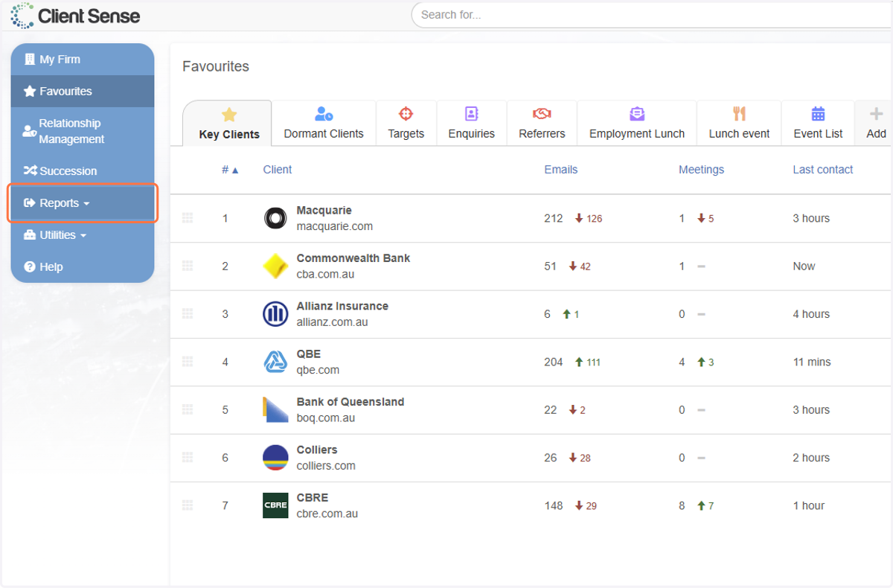Open the Dormant Clients tab
893x588 pixels.
point(324,124)
